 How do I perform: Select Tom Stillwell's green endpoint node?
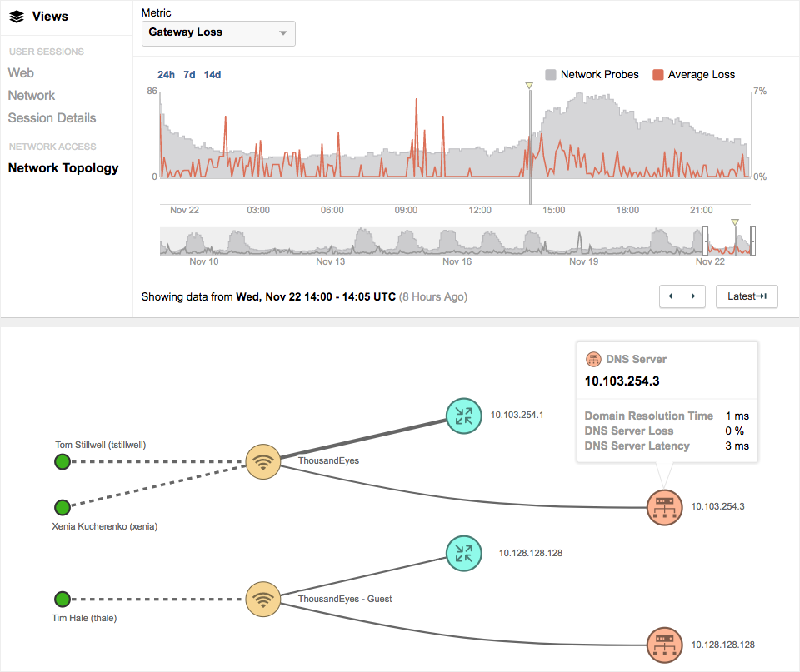tap(62, 461)
